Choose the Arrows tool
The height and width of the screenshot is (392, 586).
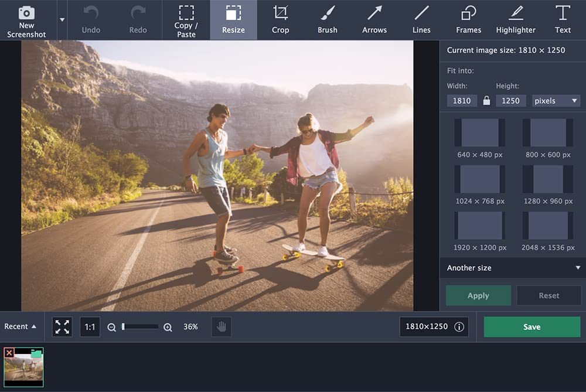374,20
